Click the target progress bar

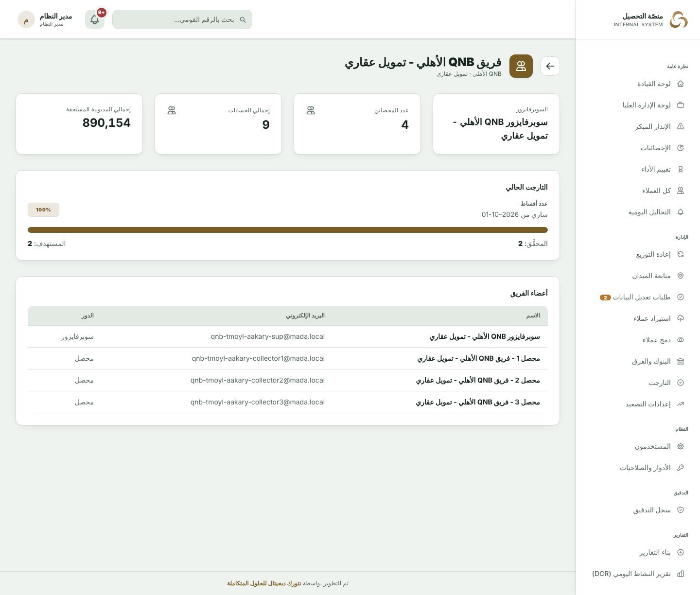point(288,230)
